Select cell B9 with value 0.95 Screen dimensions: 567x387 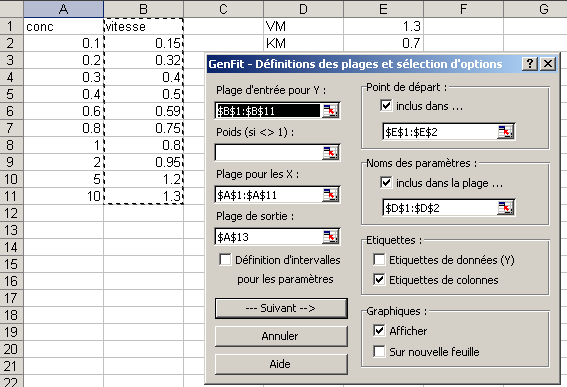pyautogui.click(x=144, y=162)
